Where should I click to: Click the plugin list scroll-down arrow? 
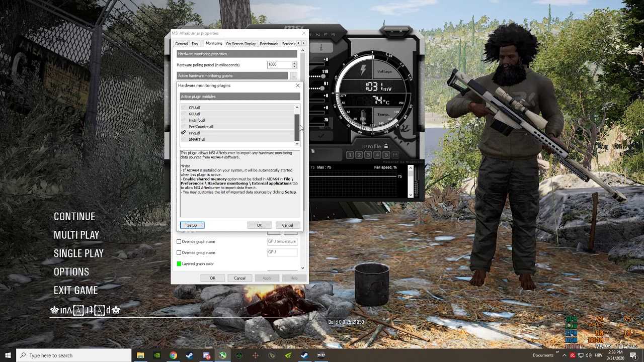pos(297,144)
